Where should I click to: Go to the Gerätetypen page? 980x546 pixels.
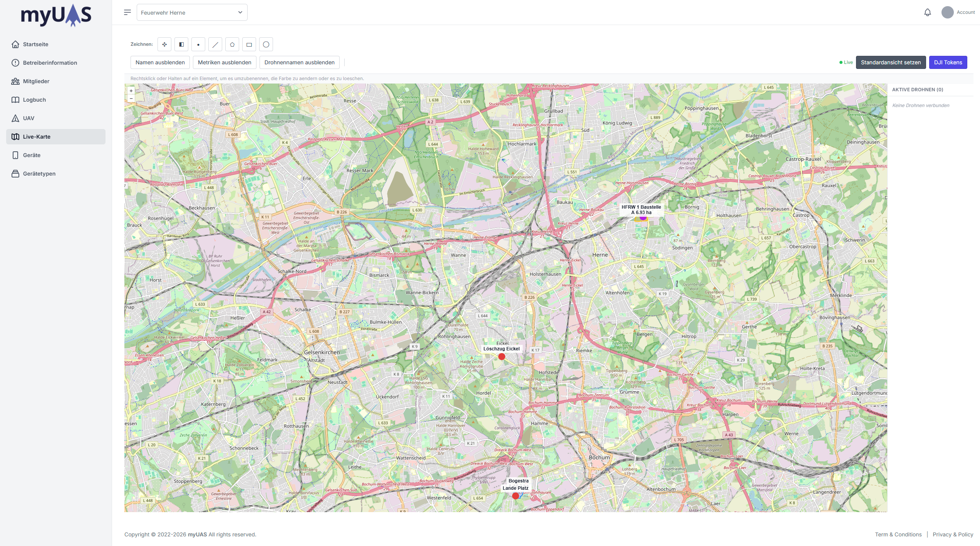point(39,174)
